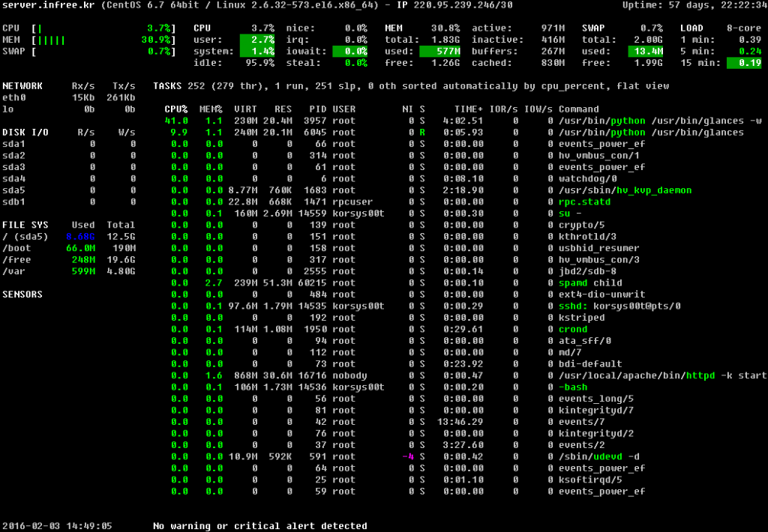The height and width of the screenshot is (532, 768).
Task: Select the watchdog/0 process row
Action: (x=394, y=178)
